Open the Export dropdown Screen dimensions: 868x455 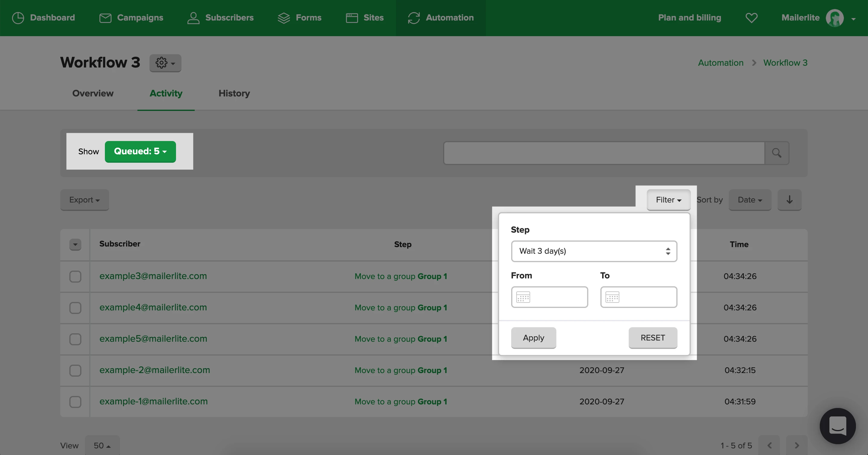(x=84, y=200)
